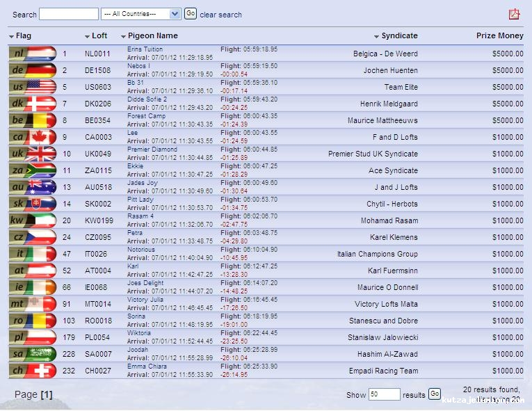This screenshot has width=532, height=411.
Task: Click the Prize Money column header
Action: point(499,35)
